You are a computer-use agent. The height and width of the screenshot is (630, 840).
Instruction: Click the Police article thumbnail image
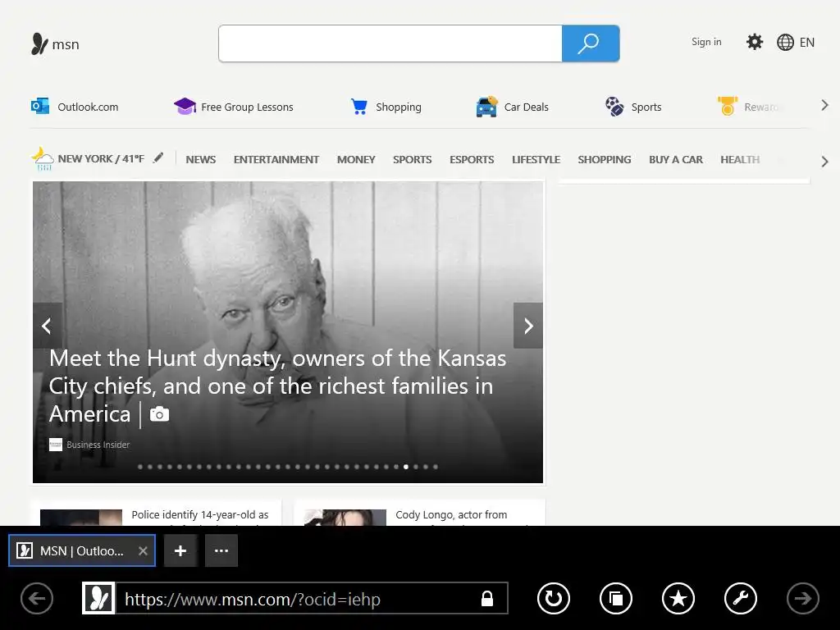click(81, 517)
